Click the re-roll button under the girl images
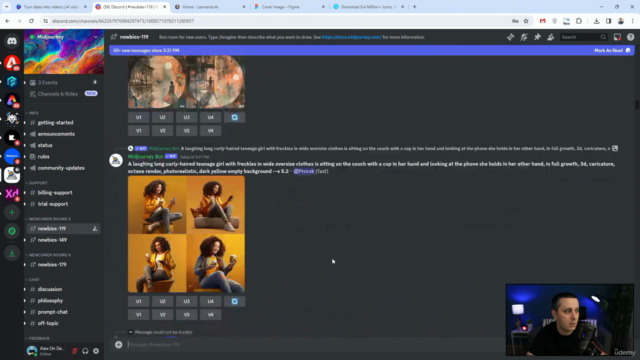 pyautogui.click(x=235, y=301)
